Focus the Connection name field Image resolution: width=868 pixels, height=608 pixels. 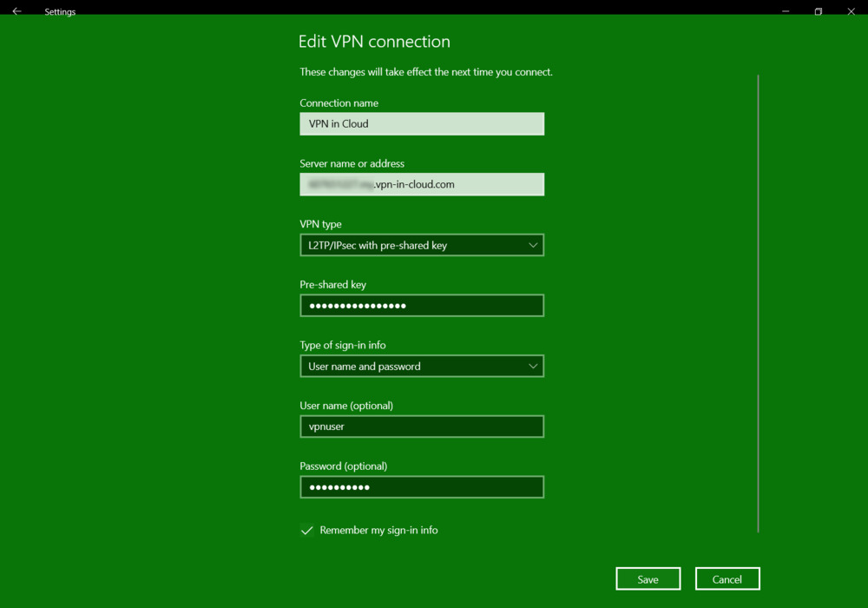coord(422,124)
